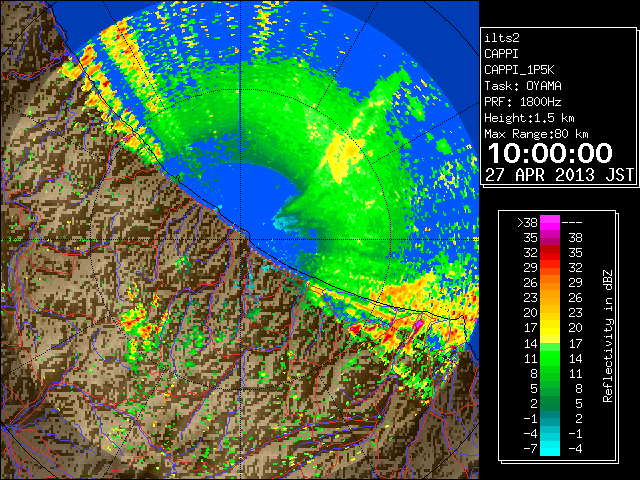Click the 'ilts2' label in info box

pyautogui.click(x=502, y=38)
